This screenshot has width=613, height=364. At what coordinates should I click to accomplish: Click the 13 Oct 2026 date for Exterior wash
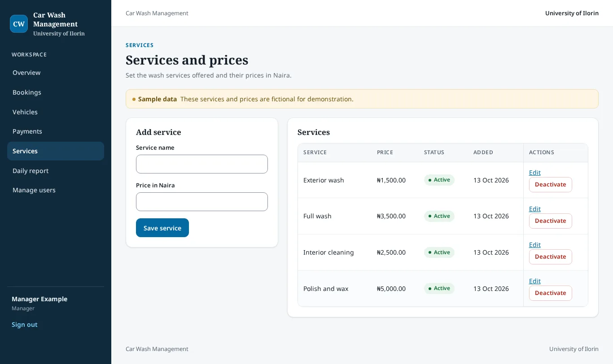click(491, 180)
